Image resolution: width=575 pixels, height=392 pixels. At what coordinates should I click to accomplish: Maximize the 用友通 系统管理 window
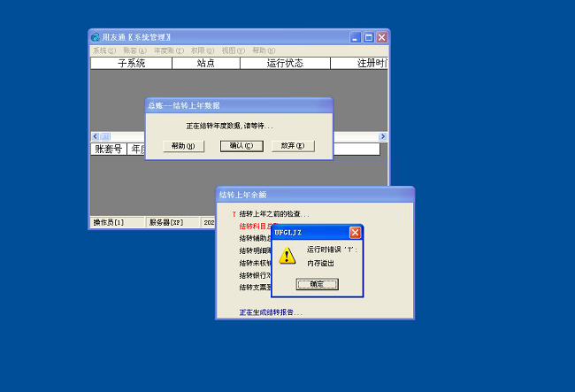[369, 37]
